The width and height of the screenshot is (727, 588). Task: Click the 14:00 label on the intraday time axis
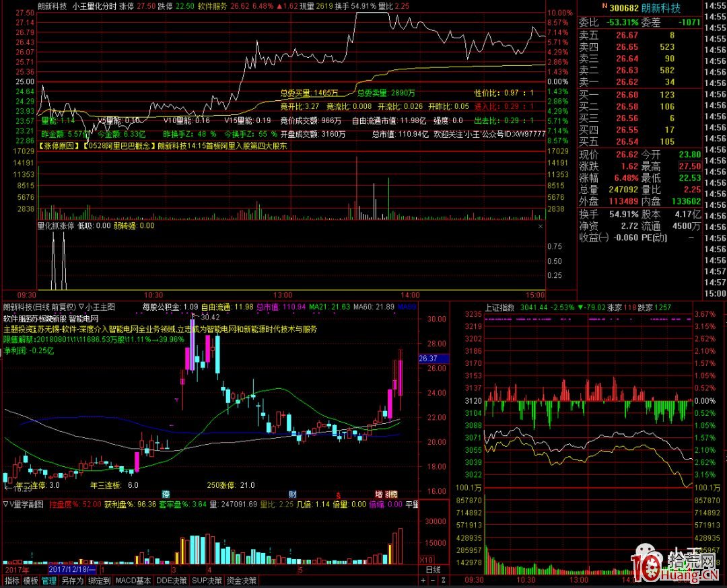tap(410, 295)
